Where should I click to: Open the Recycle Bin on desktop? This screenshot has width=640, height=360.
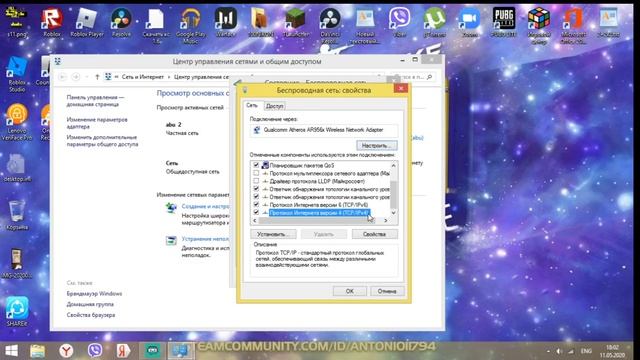pos(17,215)
